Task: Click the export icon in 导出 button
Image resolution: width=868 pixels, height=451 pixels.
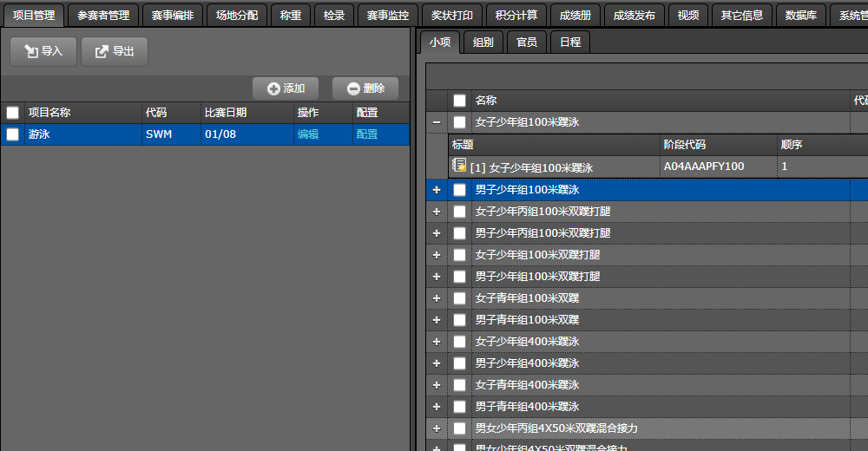Action: click(x=102, y=52)
